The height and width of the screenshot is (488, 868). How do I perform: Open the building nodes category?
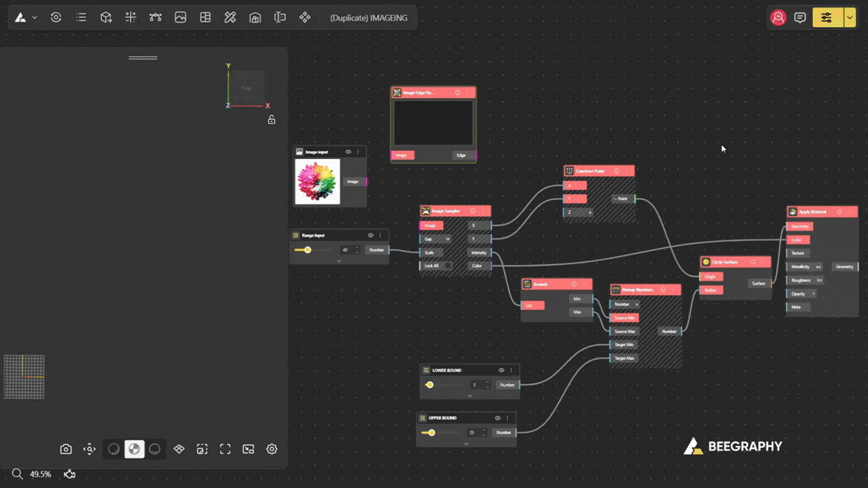pos(255,18)
